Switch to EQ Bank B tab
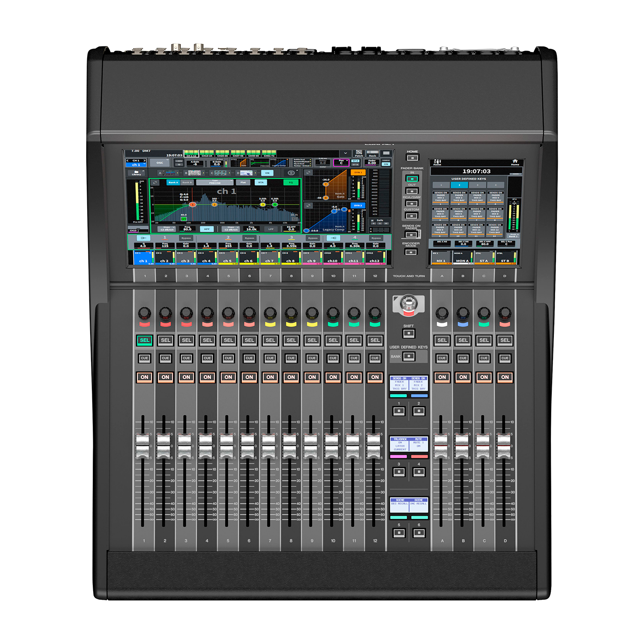 [187, 182]
